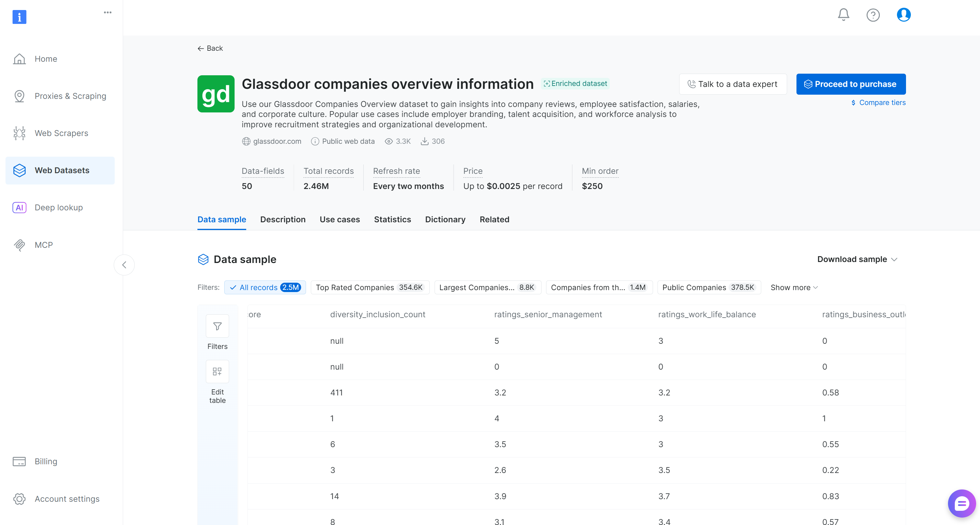Open the user profile avatar
This screenshot has height=525, width=980.
tap(903, 15)
